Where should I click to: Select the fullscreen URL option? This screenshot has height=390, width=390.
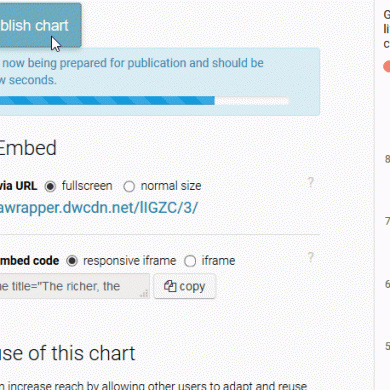click(x=50, y=186)
